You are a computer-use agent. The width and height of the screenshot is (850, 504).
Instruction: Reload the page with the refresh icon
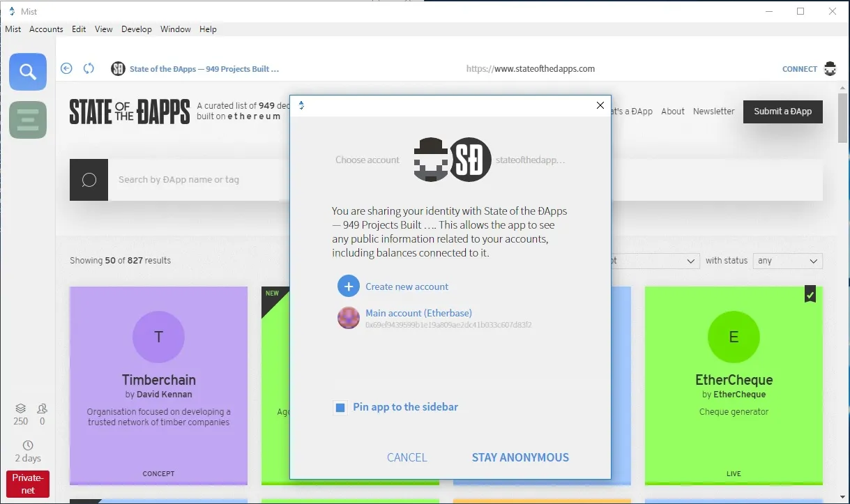[89, 68]
